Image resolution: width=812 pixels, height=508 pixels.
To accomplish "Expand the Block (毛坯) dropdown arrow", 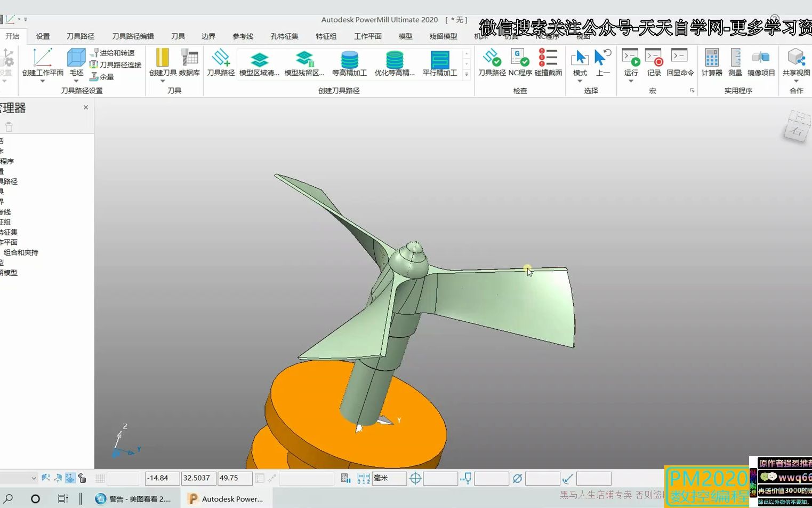I will pyautogui.click(x=76, y=81).
